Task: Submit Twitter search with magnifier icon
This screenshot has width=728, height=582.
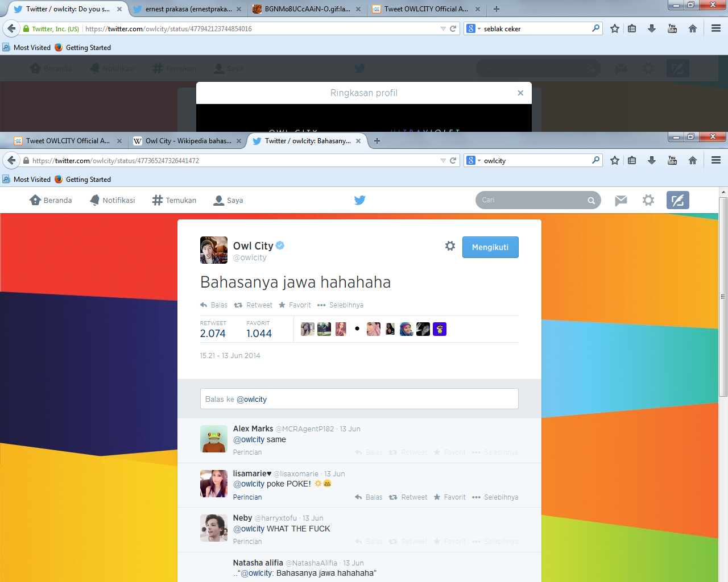Action: (x=591, y=200)
